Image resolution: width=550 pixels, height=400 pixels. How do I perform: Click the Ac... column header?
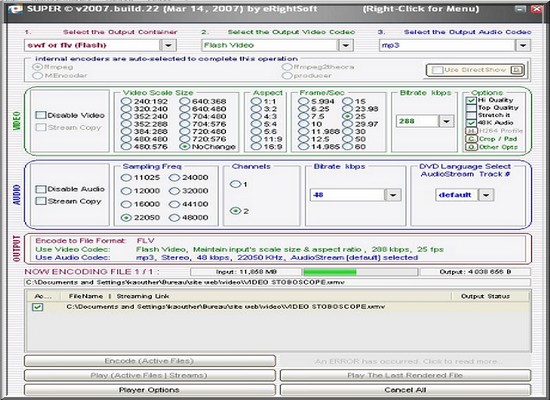43,296
